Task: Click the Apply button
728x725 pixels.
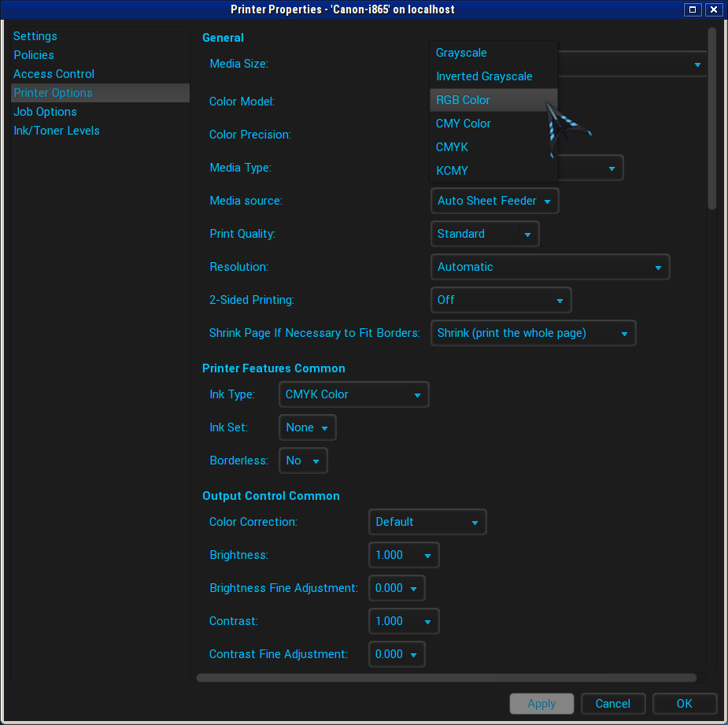Action: pos(541,704)
